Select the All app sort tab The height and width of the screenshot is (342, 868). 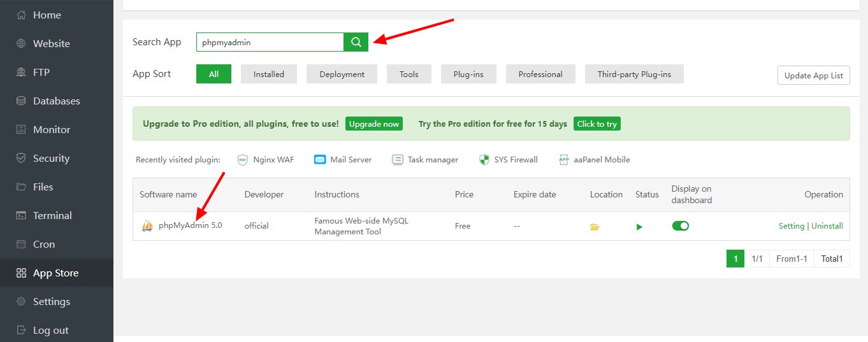coord(213,74)
